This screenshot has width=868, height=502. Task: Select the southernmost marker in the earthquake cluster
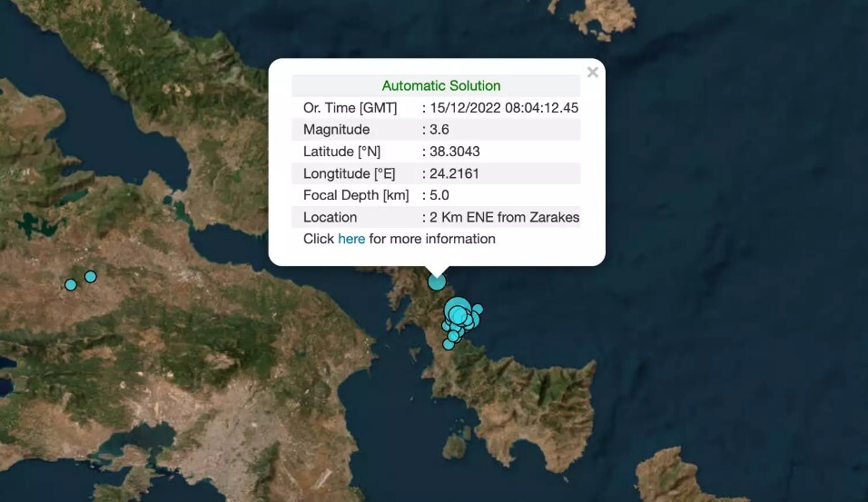click(x=448, y=344)
